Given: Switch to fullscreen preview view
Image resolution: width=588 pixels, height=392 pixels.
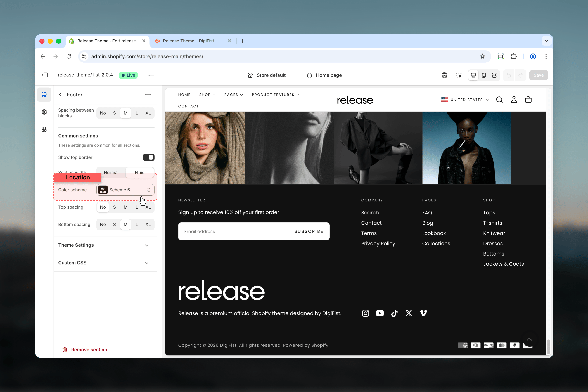Looking at the screenshot, I should pos(494,75).
